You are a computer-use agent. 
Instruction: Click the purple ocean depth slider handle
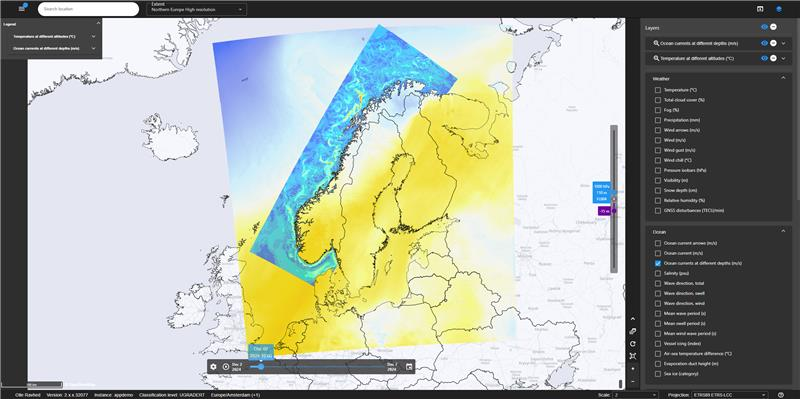[x=614, y=211]
